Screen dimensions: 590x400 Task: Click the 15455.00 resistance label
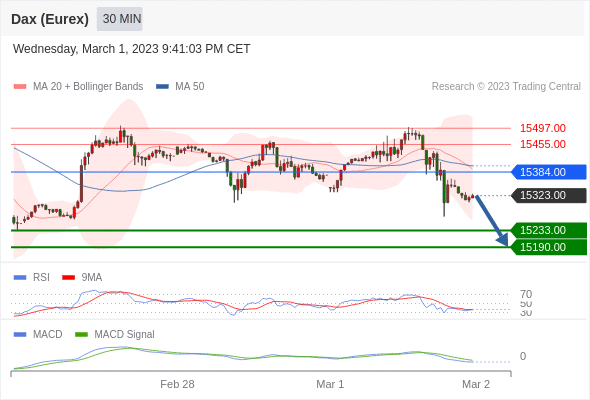(543, 144)
